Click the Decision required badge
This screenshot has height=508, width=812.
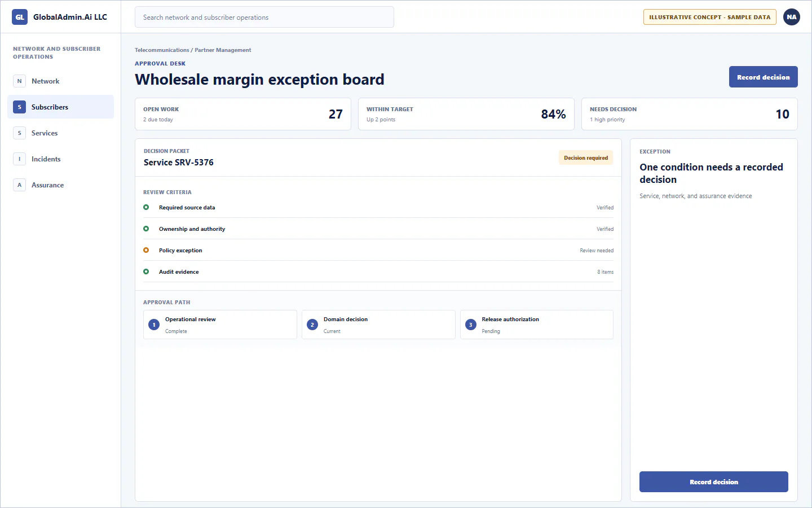pyautogui.click(x=586, y=158)
